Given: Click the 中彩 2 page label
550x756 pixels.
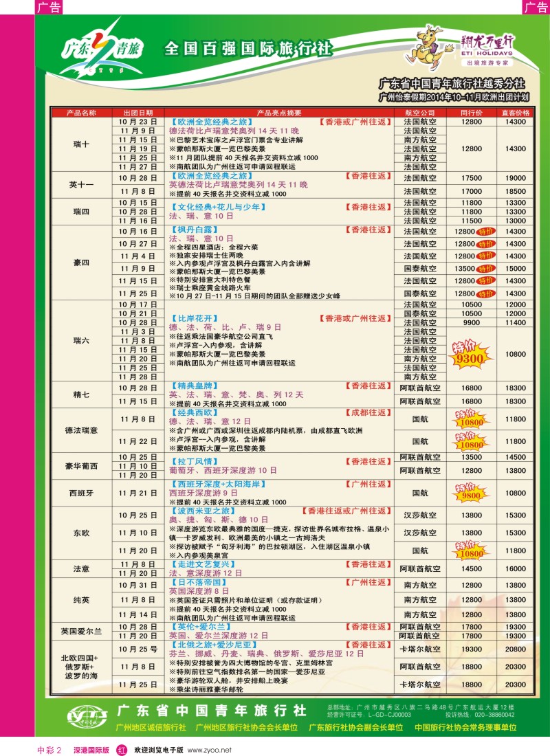Looking at the screenshot, I should click(49, 751).
